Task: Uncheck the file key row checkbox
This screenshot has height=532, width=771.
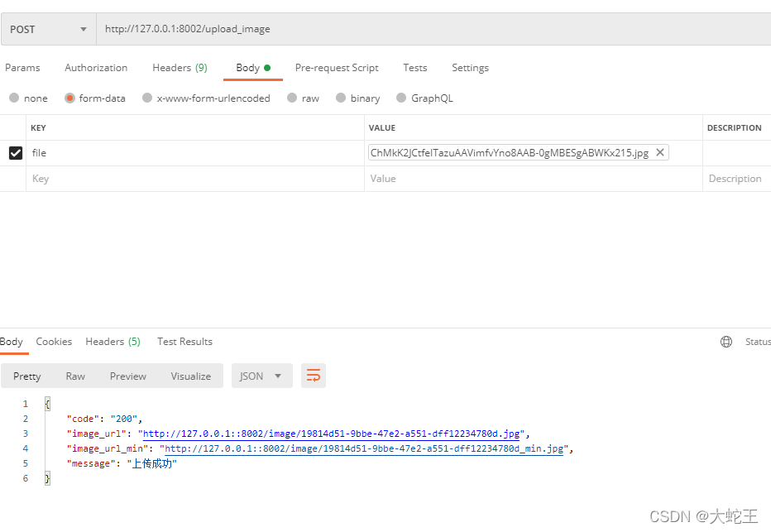Action: 15,153
